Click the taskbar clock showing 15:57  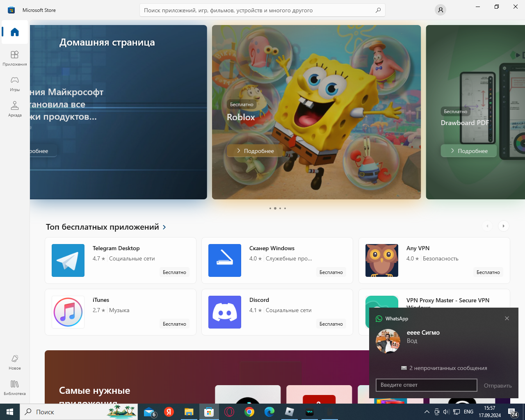click(x=490, y=412)
